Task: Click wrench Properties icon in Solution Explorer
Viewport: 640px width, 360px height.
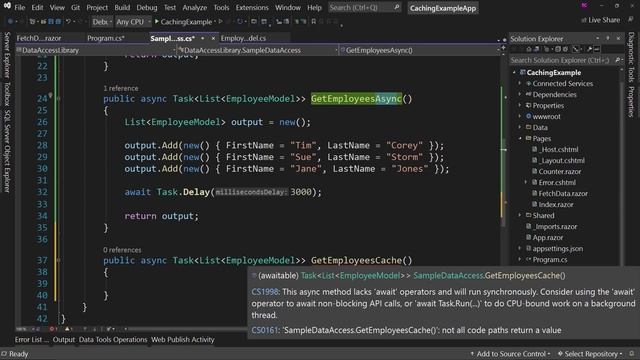Action: [589, 49]
